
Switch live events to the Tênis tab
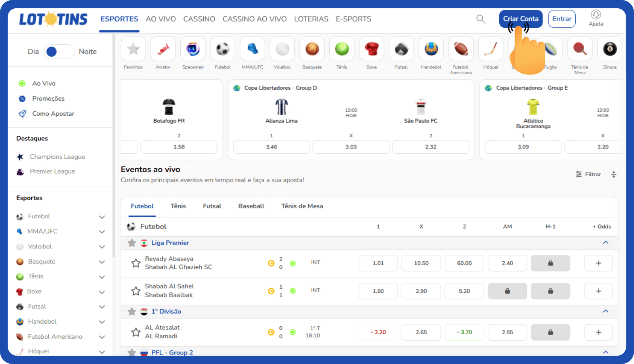click(178, 206)
